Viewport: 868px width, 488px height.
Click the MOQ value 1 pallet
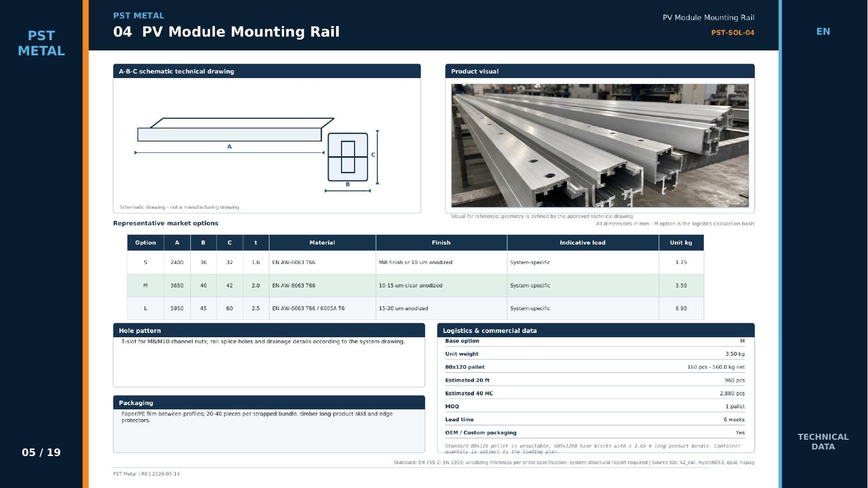[x=735, y=407]
